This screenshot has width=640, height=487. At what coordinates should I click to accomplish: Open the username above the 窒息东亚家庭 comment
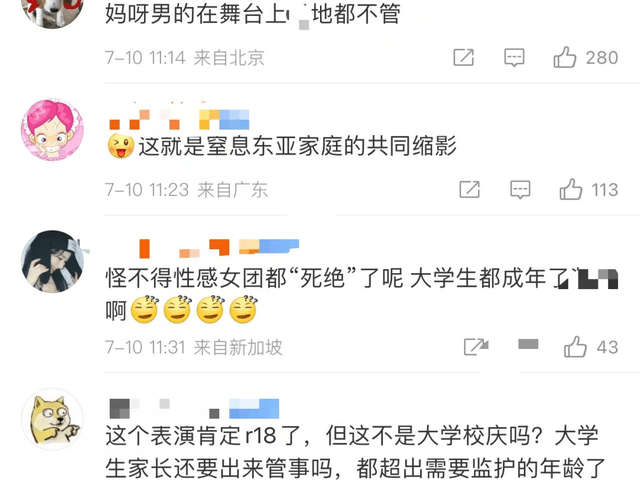[179, 119]
